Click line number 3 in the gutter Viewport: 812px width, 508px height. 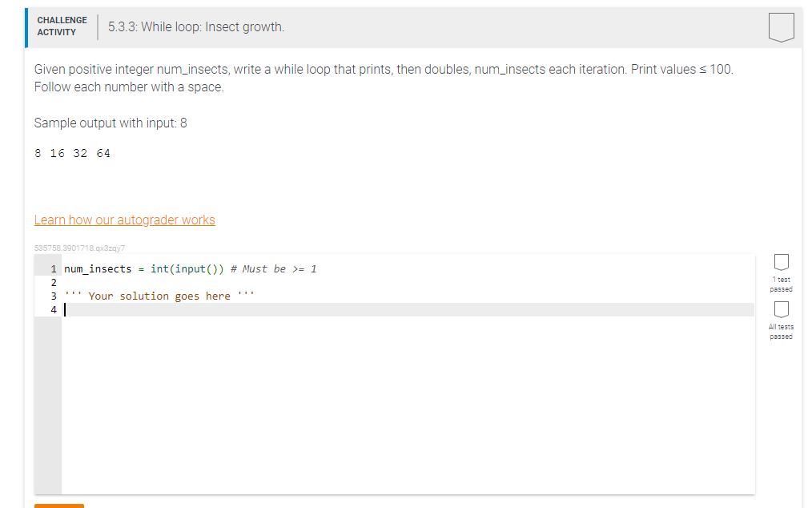coord(53,296)
